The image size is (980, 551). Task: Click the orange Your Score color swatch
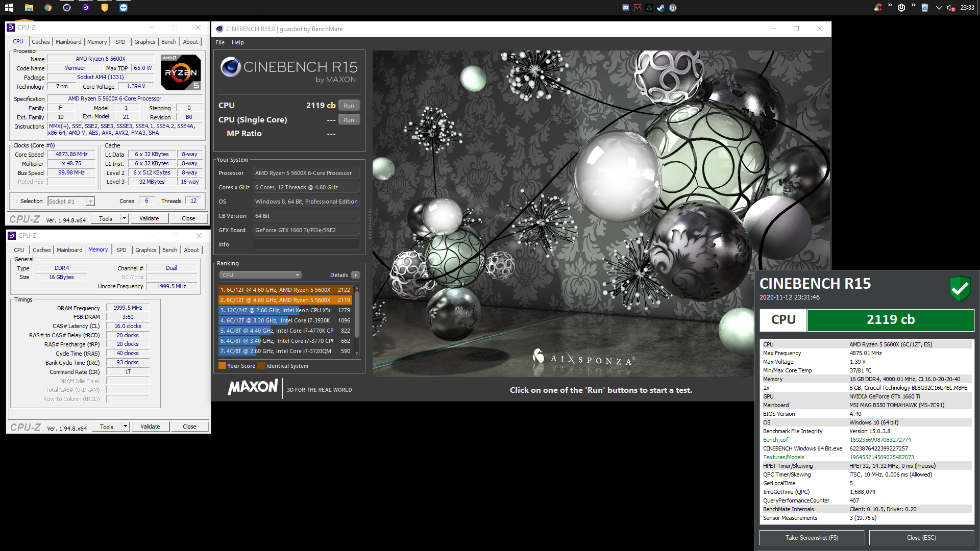pos(222,366)
